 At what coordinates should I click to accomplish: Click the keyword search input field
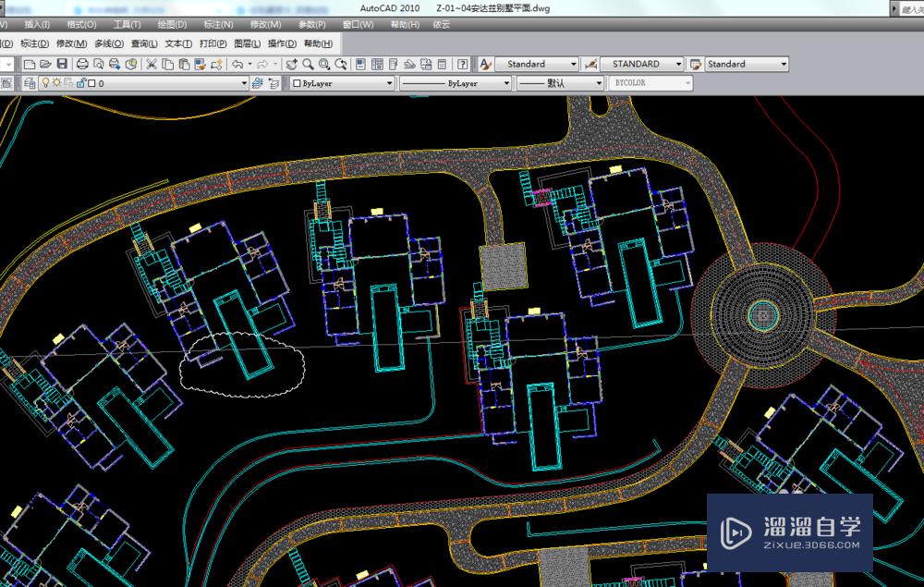point(910,8)
